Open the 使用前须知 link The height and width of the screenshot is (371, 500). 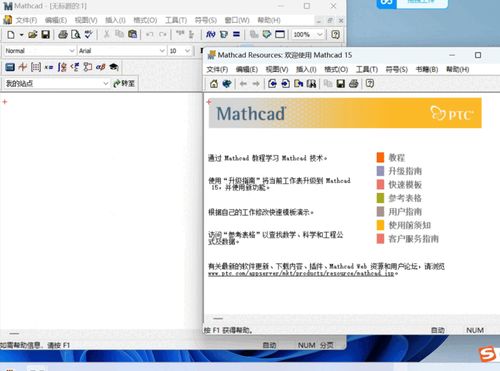tap(410, 225)
